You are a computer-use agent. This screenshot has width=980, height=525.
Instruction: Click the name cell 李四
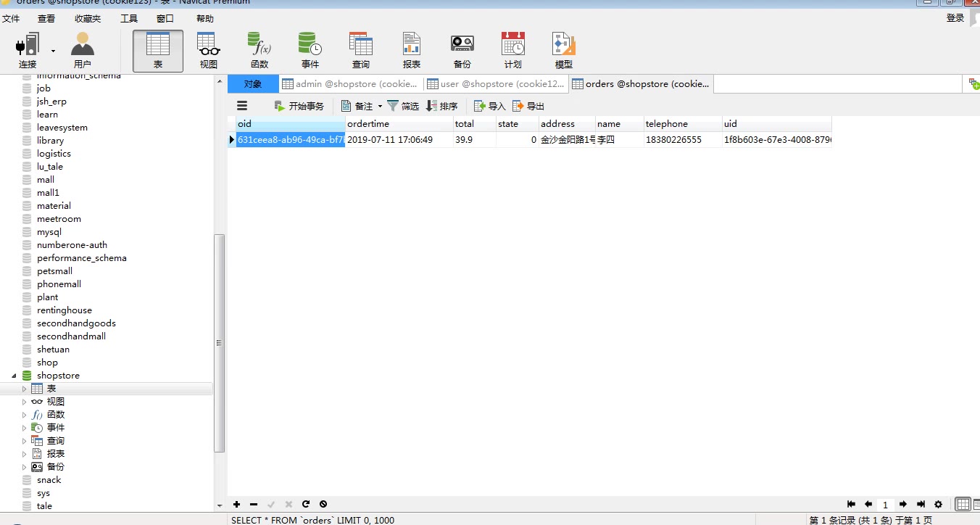619,140
